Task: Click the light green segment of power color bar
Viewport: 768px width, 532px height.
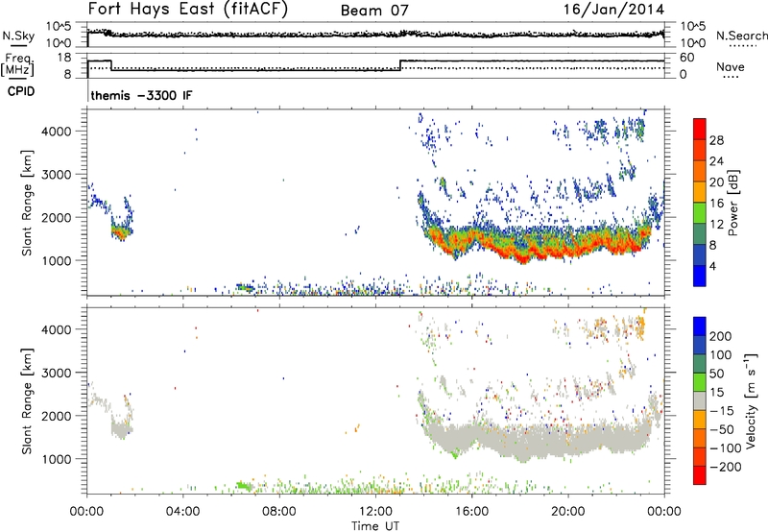Action: coord(700,213)
